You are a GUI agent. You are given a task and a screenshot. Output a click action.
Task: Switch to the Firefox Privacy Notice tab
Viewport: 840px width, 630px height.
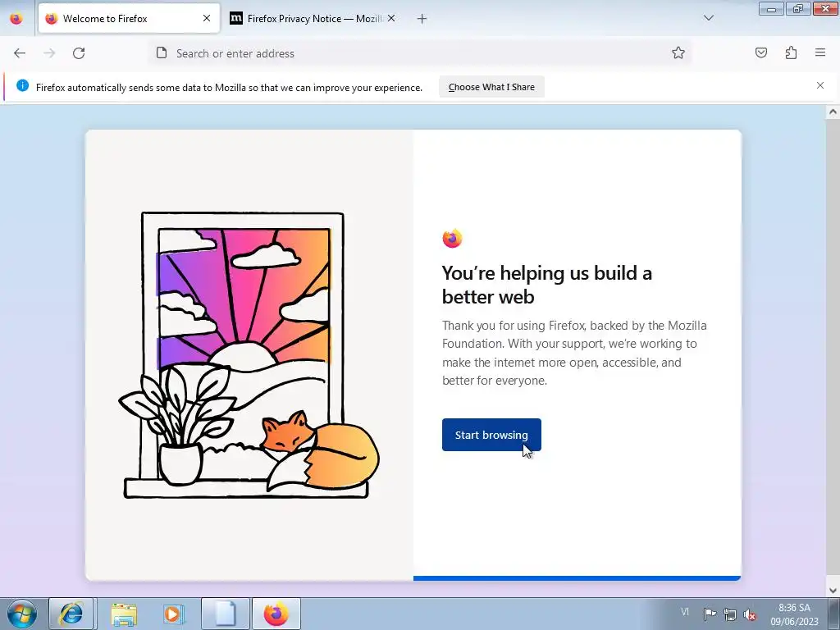(x=313, y=19)
